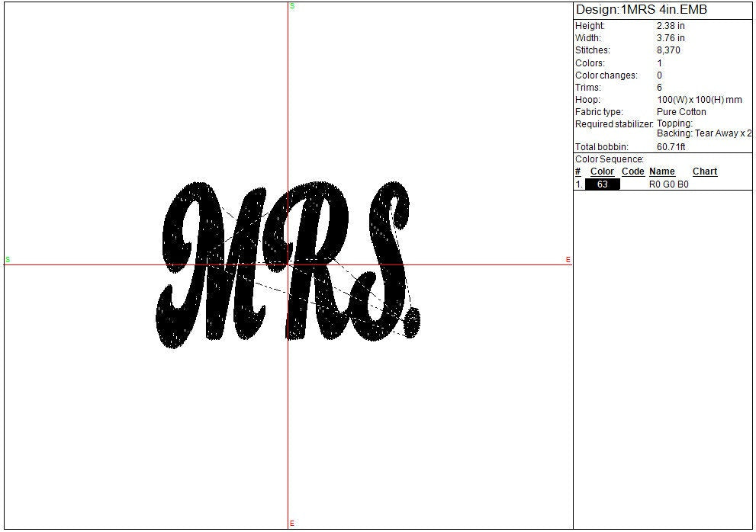Click the Stitches value 8,370
This screenshot has width=756, height=532.
click(668, 50)
